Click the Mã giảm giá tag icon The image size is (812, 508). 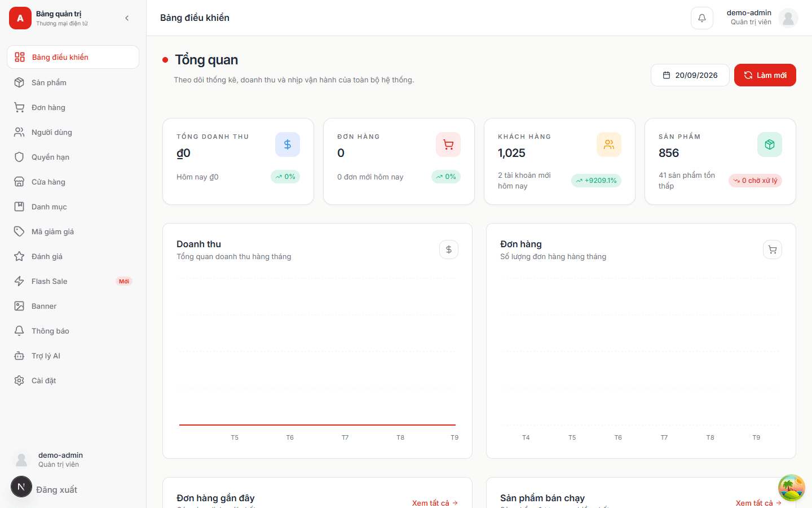pyautogui.click(x=19, y=231)
